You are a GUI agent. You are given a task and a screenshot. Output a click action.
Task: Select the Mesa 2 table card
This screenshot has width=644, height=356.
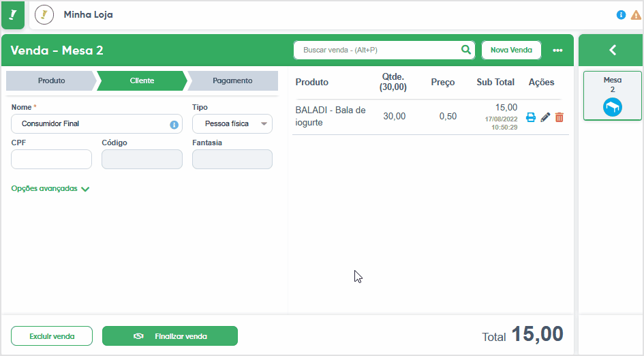point(613,95)
